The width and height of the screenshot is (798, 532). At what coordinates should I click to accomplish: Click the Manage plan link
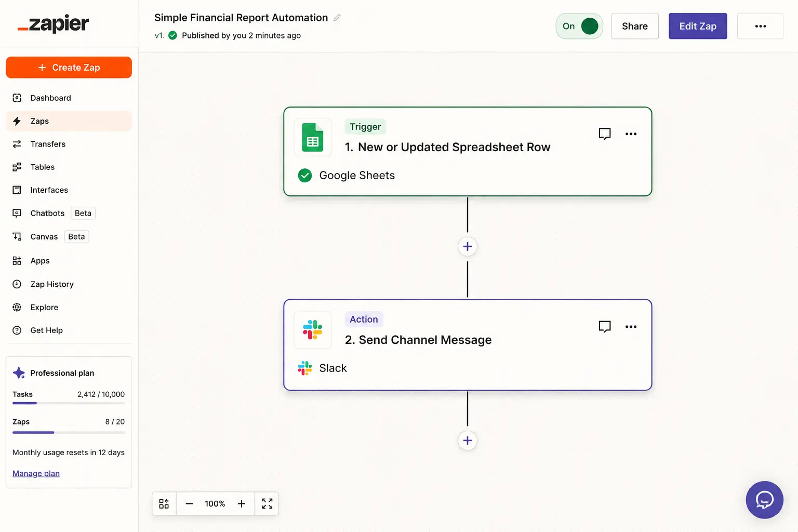[36, 473]
